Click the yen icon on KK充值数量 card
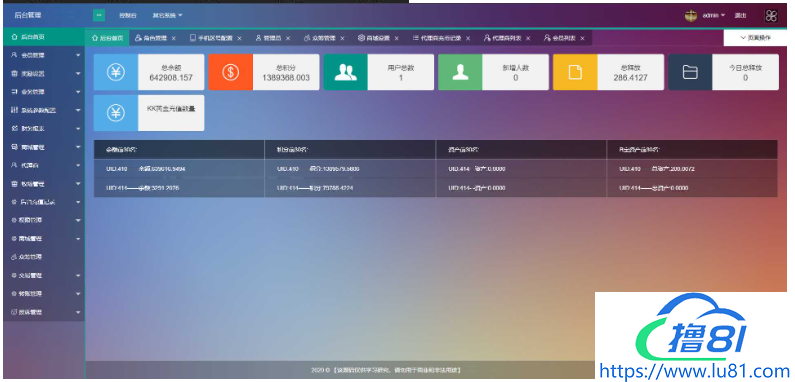 116,113
